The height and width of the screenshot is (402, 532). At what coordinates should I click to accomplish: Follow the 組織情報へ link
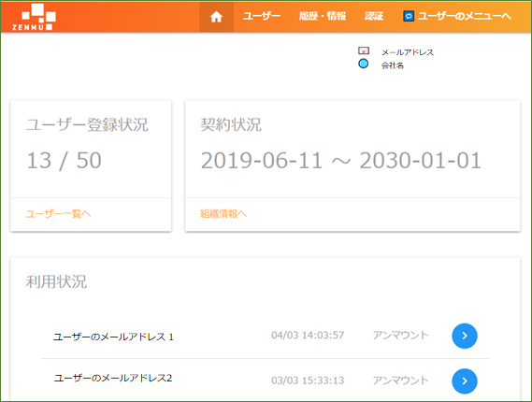223,214
